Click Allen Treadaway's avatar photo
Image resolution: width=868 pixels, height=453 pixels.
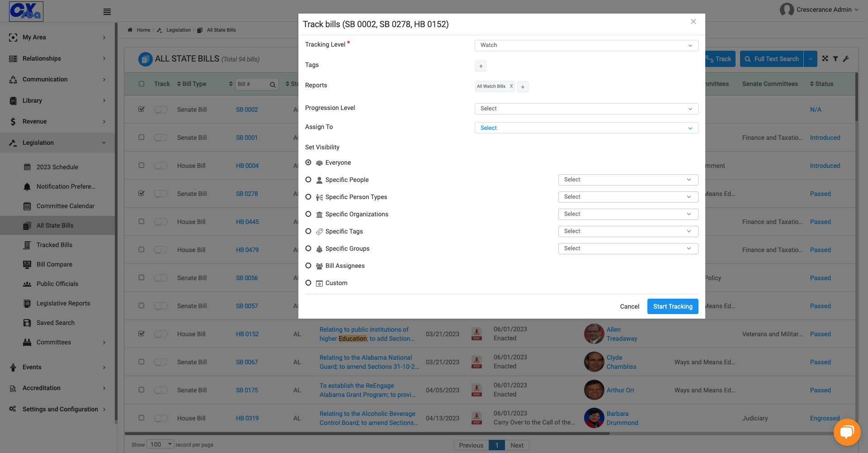coord(594,334)
